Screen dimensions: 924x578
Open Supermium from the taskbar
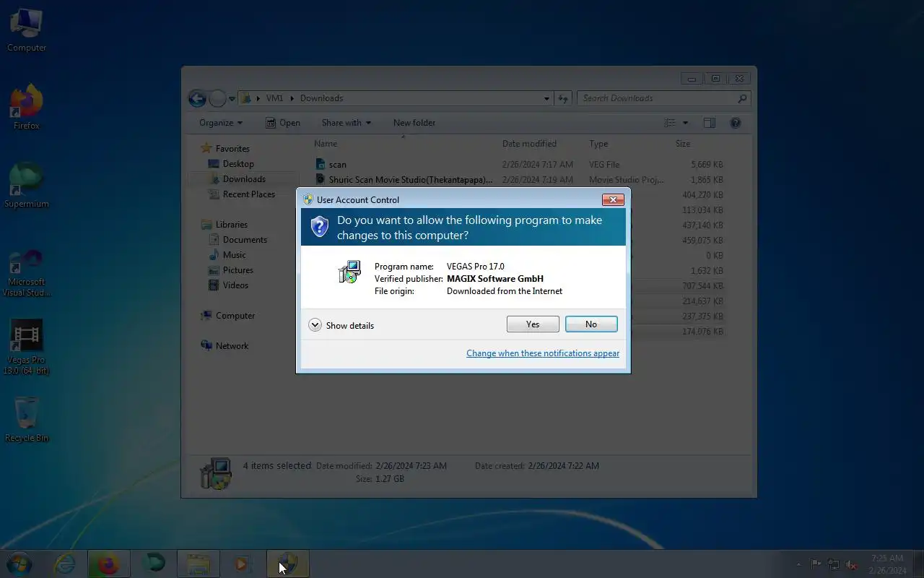pos(153,564)
